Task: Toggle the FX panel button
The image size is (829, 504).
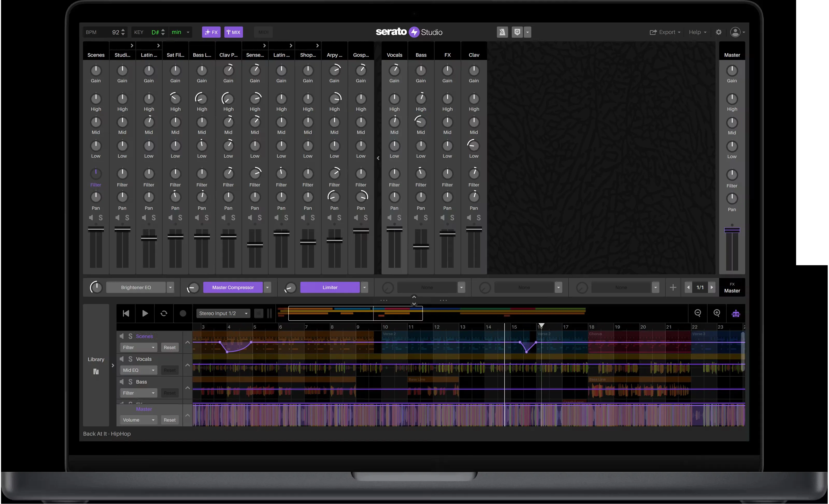Action: [x=211, y=32]
